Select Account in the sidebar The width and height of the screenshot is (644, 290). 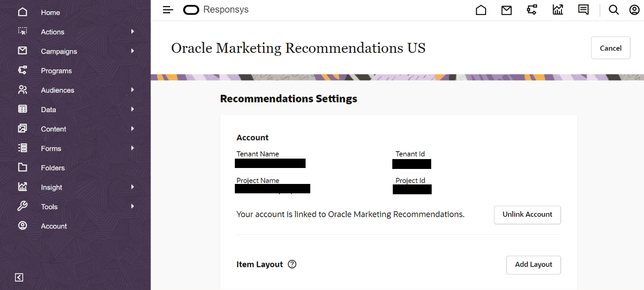coord(54,226)
